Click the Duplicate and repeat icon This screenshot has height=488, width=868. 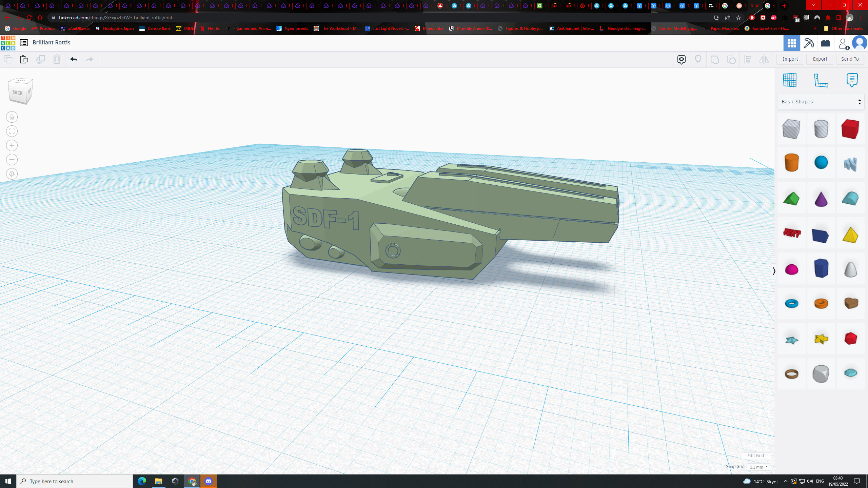41,59
